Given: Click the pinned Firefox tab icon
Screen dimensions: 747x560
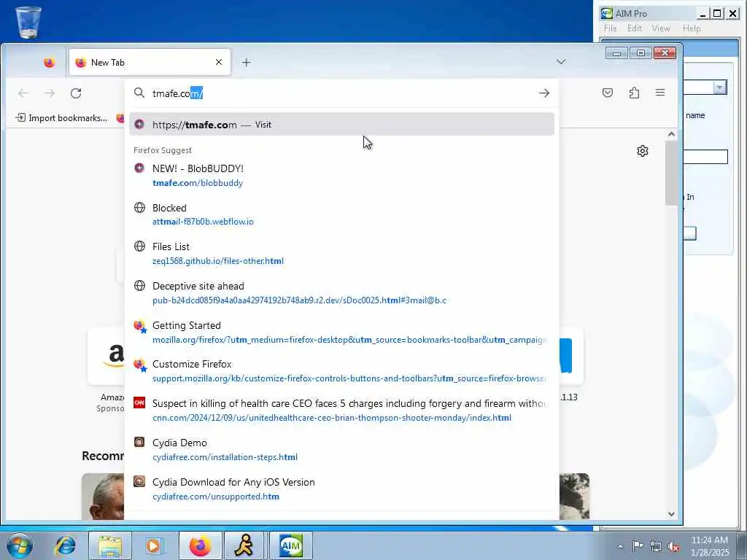Looking at the screenshot, I should point(49,63).
